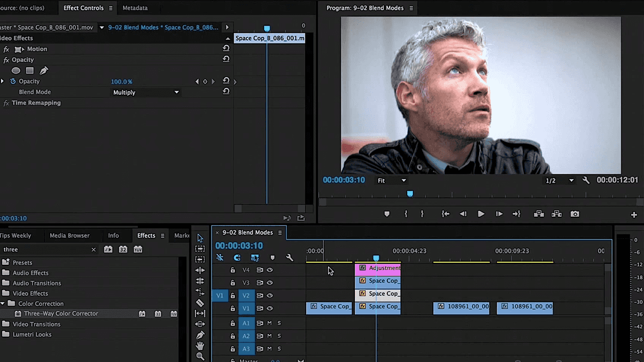Click the Play button in Program monitor
Image resolution: width=644 pixels, height=362 pixels.
[x=481, y=214]
